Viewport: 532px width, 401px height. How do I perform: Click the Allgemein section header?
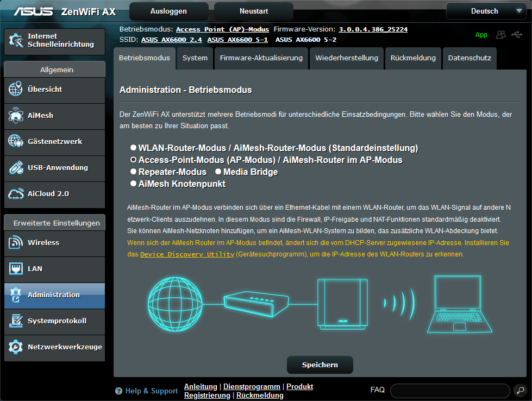tap(55, 70)
